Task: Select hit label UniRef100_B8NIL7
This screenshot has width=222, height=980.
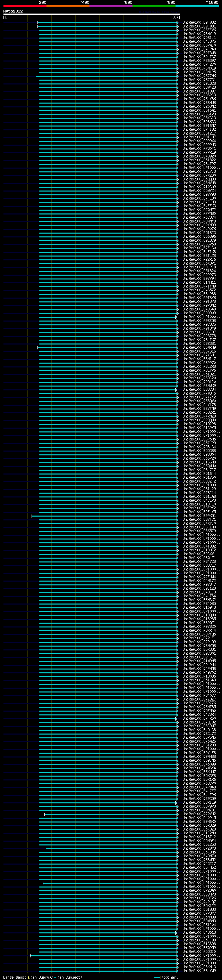Action: (199, 359)
